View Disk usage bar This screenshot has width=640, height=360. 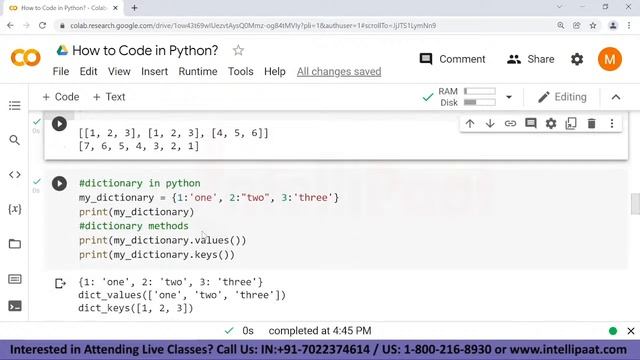480,102
